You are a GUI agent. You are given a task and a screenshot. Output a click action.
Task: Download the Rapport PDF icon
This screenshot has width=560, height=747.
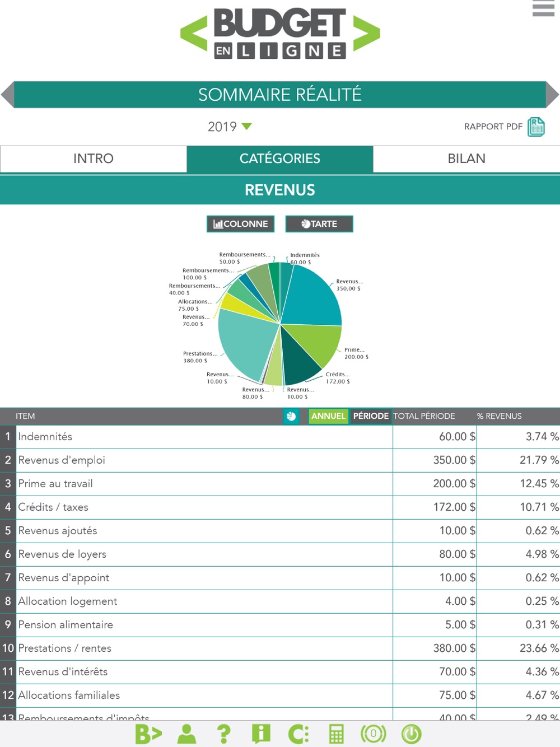coord(535,127)
